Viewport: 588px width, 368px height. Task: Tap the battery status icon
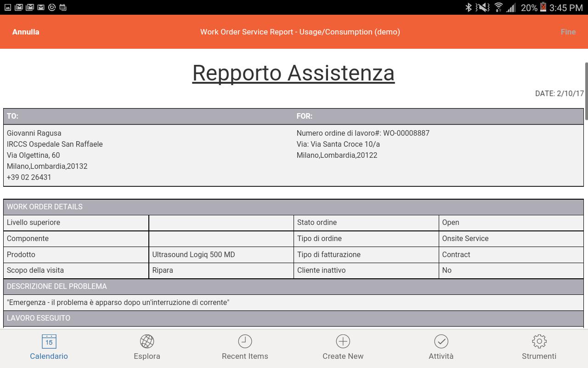click(543, 7)
